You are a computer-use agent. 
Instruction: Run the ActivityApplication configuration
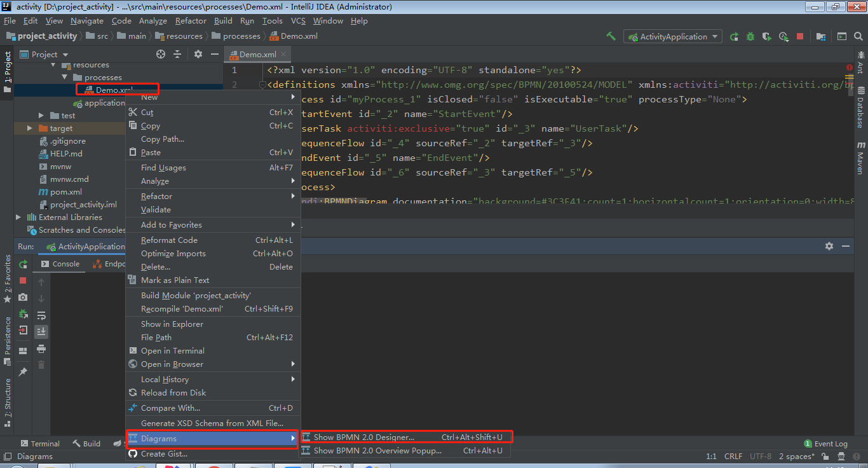coord(735,36)
